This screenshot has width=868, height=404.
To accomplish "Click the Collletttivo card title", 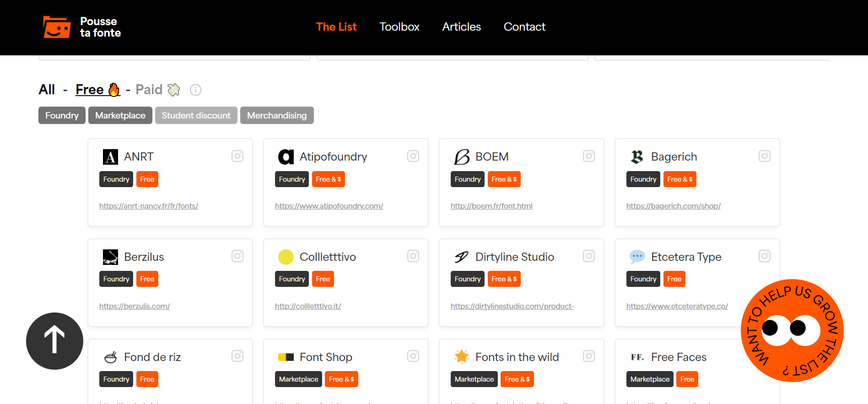I will (x=328, y=257).
